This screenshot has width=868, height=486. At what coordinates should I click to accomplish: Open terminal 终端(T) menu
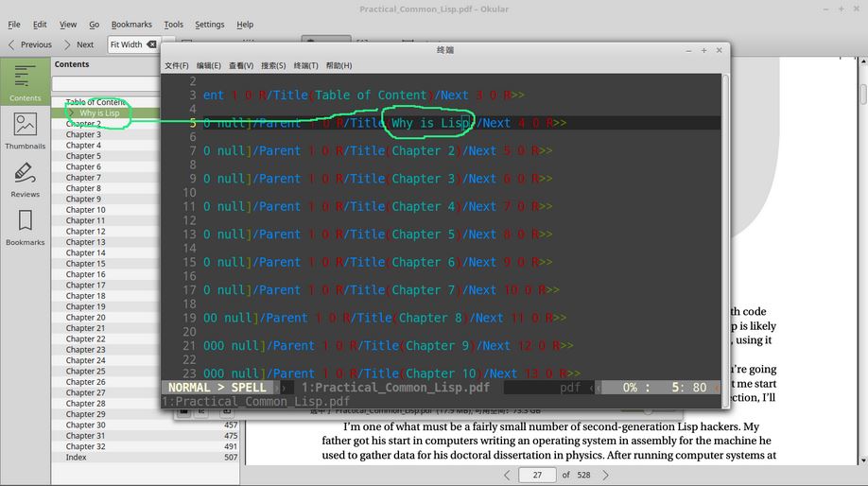(x=305, y=65)
